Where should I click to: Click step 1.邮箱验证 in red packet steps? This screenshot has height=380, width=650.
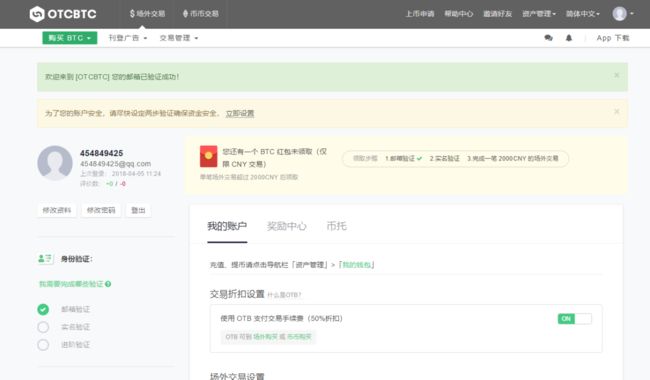click(403, 158)
